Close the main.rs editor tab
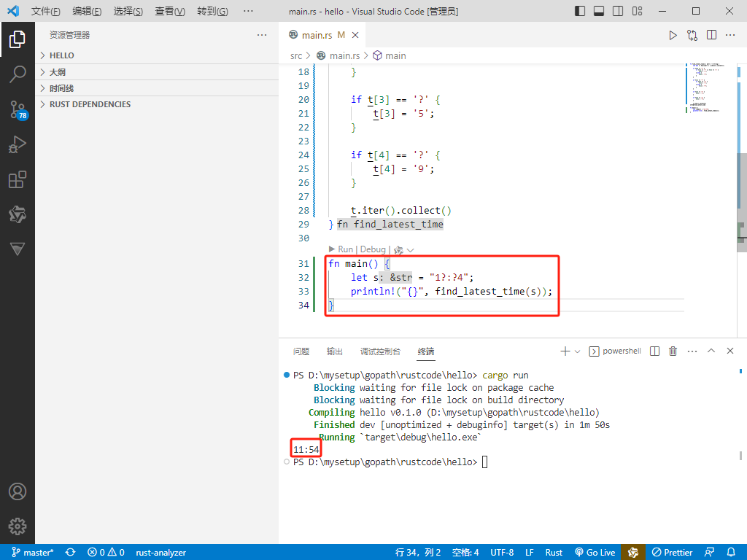 tap(355, 35)
